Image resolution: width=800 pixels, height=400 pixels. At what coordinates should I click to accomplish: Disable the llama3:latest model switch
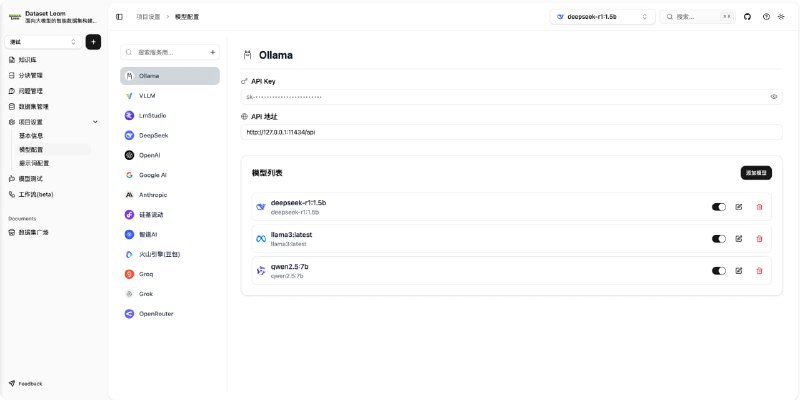tap(718, 239)
